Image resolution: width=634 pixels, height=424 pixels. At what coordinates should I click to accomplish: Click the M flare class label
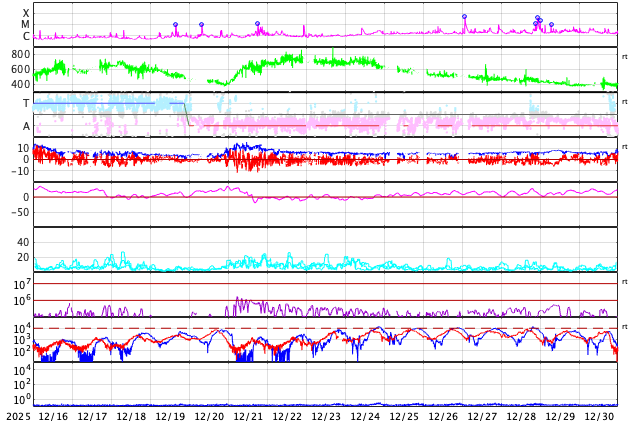(x=26, y=25)
